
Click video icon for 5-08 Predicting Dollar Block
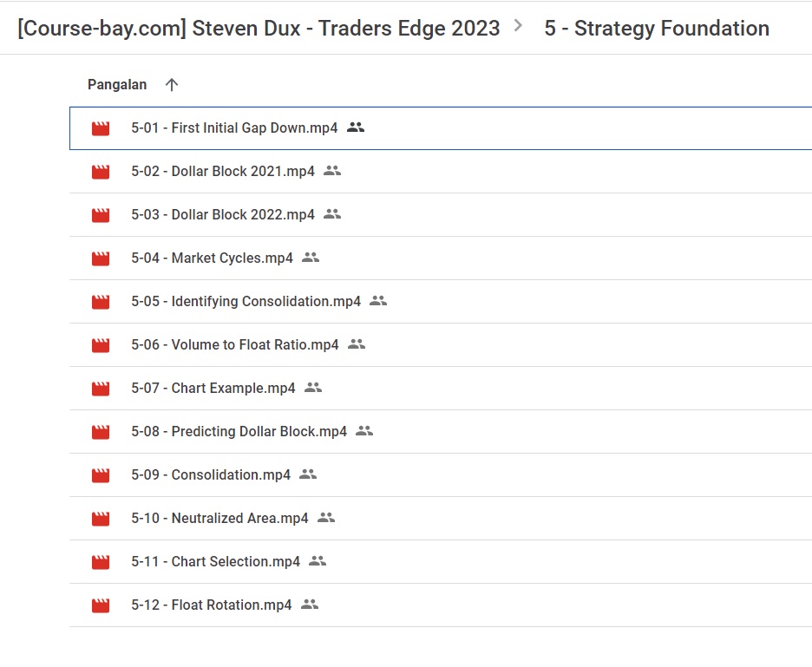[101, 432]
